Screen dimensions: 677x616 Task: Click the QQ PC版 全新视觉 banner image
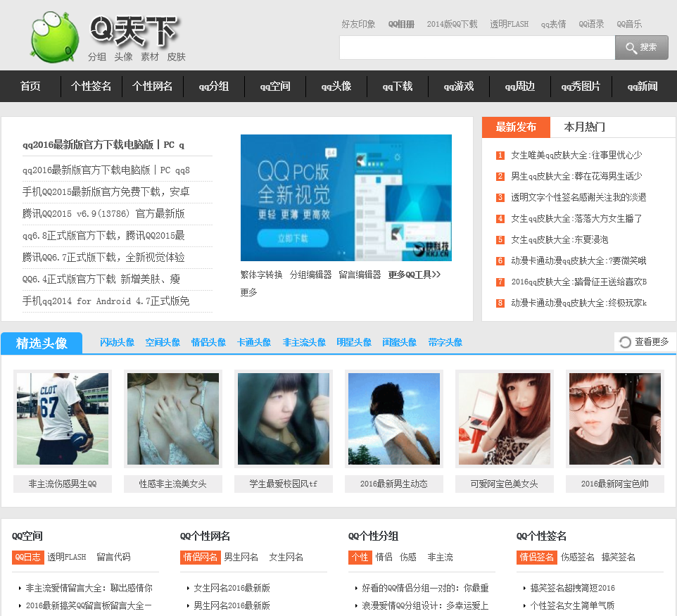[x=346, y=198]
